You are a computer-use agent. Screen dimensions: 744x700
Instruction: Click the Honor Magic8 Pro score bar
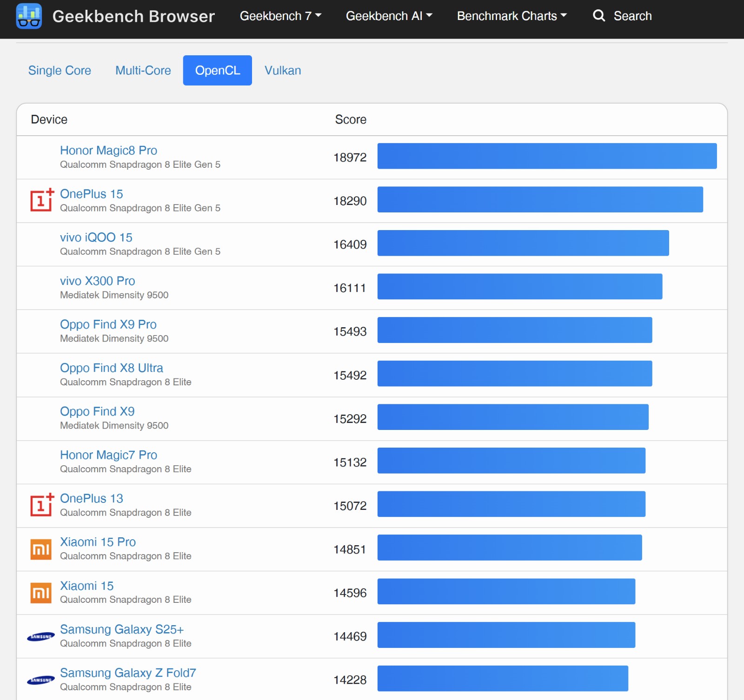pos(547,156)
